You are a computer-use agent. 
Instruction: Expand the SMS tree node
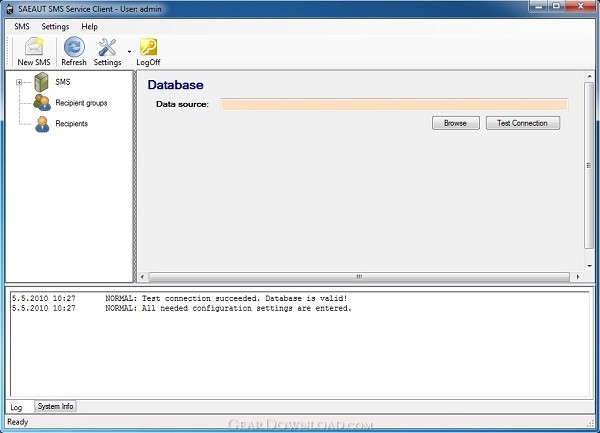[x=19, y=82]
